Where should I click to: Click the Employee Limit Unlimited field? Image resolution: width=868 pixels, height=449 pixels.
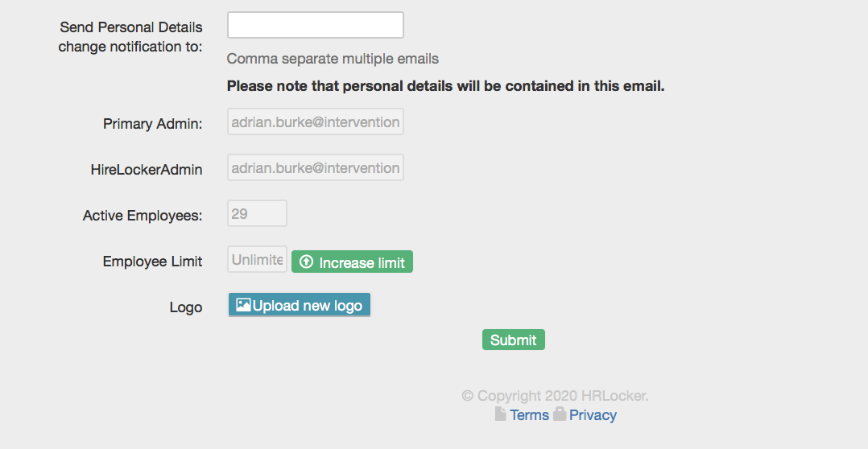click(x=257, y=260)
